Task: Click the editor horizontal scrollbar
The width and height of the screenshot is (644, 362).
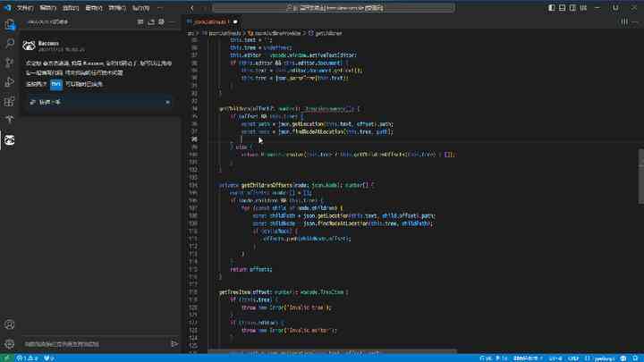Action: pyautogui.click(x=332, y=352)
